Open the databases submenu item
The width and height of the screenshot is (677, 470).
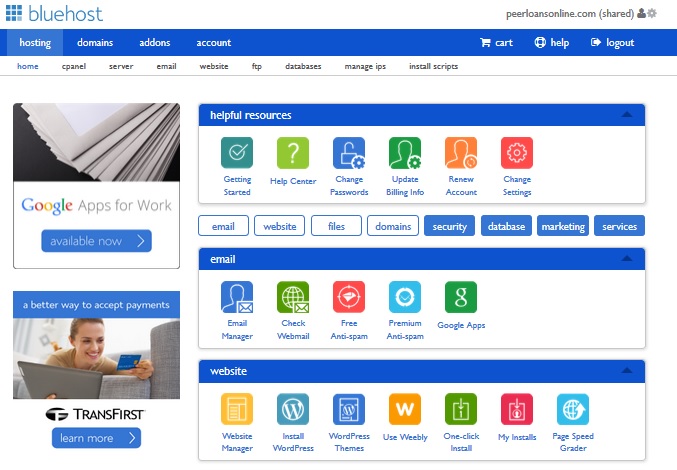coord(303,66)
